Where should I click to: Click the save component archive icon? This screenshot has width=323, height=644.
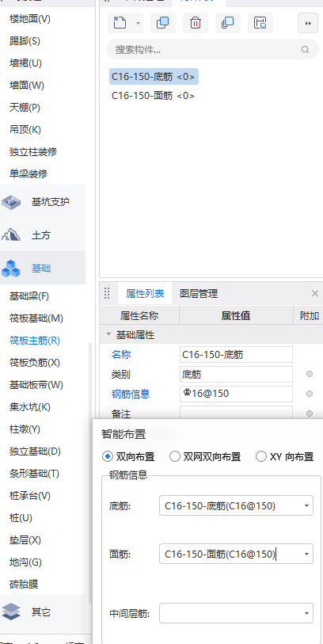tap(260, 23)
